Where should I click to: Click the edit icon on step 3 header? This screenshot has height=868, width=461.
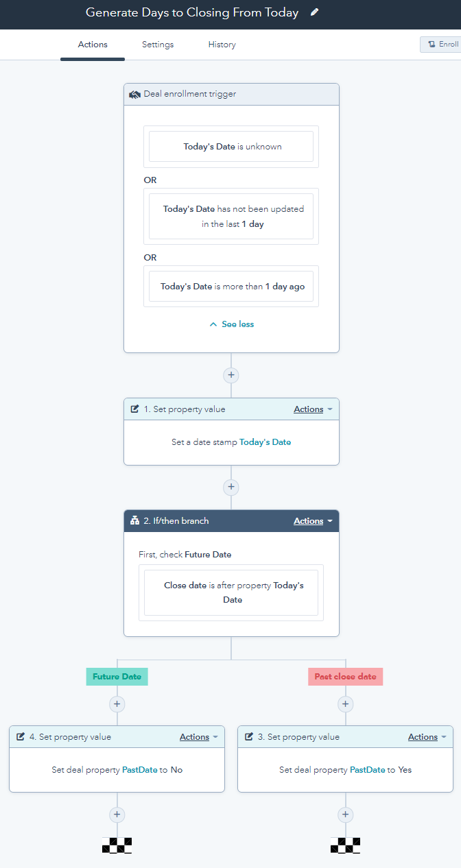click(247, 736)
